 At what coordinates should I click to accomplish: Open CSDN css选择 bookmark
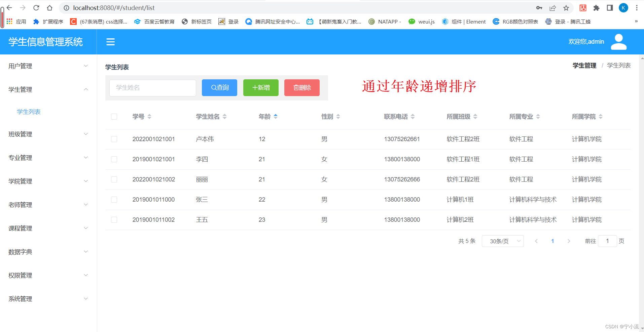99,22
